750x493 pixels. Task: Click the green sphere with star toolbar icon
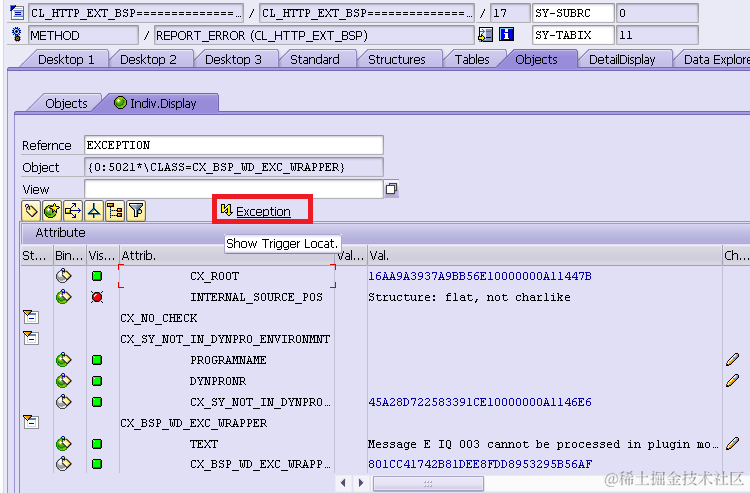[52, 210]
